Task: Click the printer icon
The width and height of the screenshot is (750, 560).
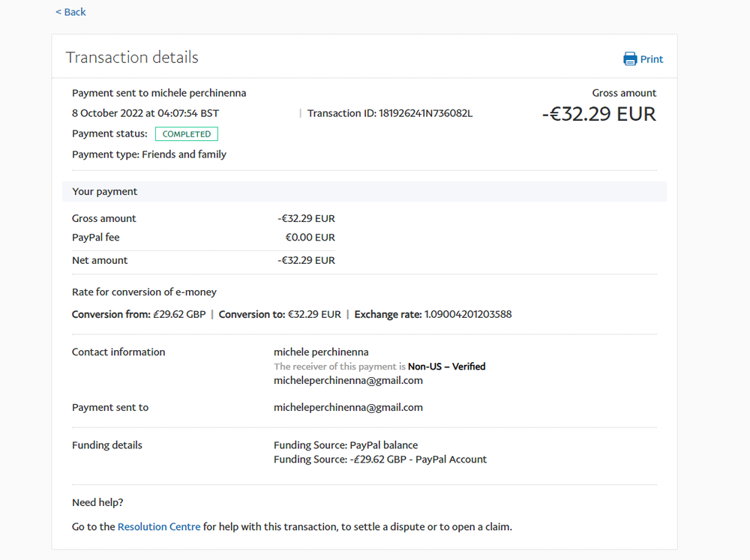Action: (630, 59)
